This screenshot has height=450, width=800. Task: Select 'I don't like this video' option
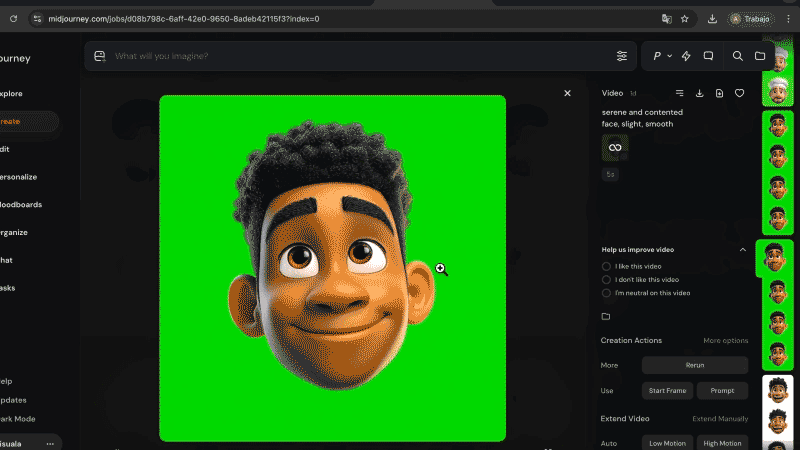[x=606, y=280]
